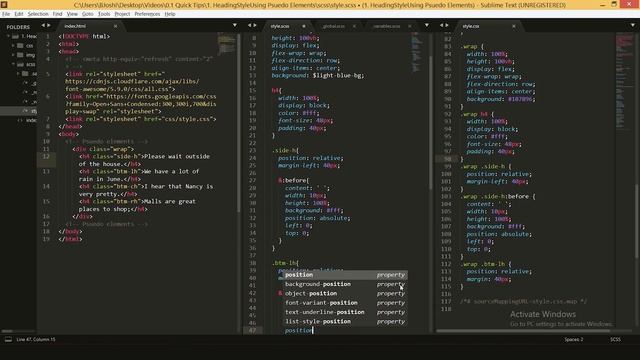Click 'Line 47, Column 15' status text
This screenshot has width=640, height=360.
tap(36, 339)
